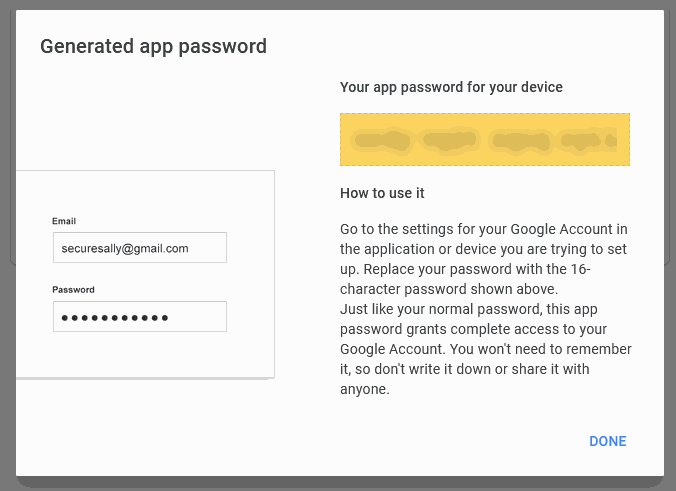Click the second blurred password group
The image size is (676, 491).
[449, 140]
